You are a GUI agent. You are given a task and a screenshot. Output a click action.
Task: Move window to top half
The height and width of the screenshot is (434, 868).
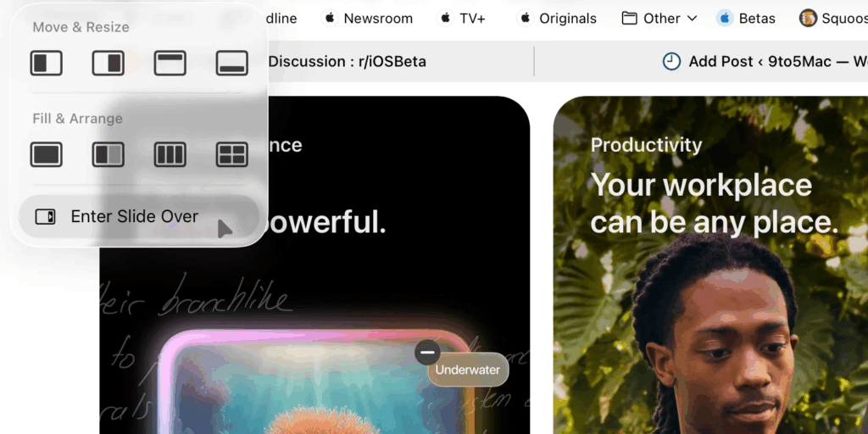tap(170, 63)
